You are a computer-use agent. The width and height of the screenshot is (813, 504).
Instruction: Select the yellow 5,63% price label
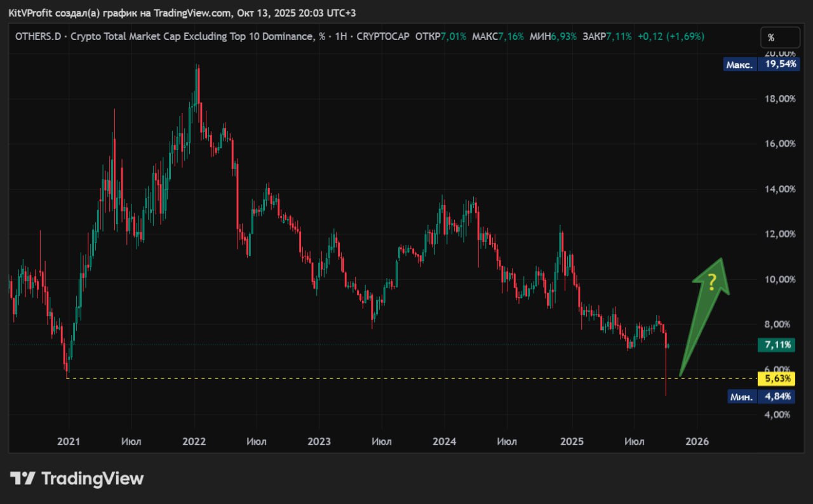point(778,379)
